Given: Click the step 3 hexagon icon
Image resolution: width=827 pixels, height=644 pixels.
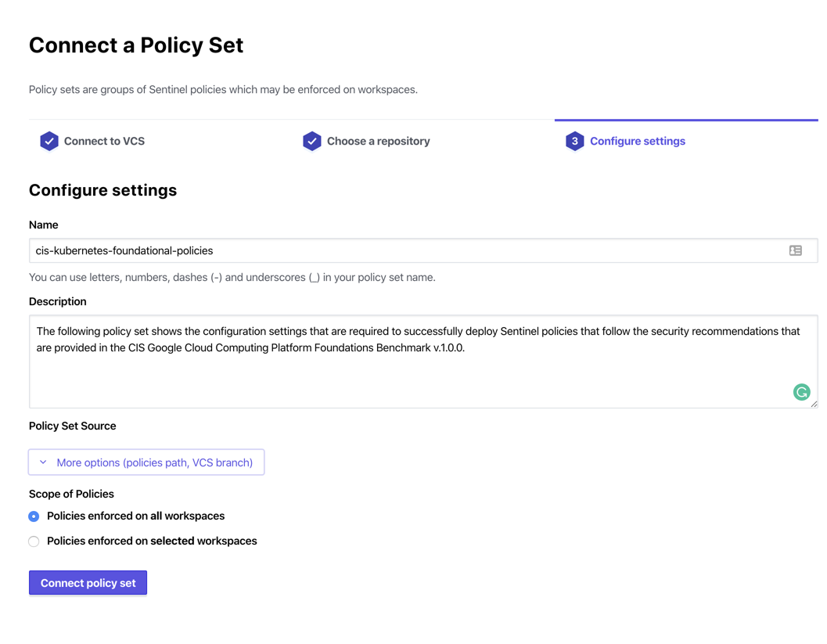Looking at the screenshot, I should click(574, 141).
